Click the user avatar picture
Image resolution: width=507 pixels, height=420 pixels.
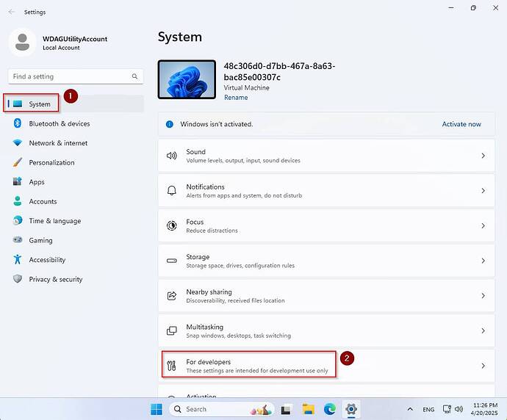coord(22,43)
